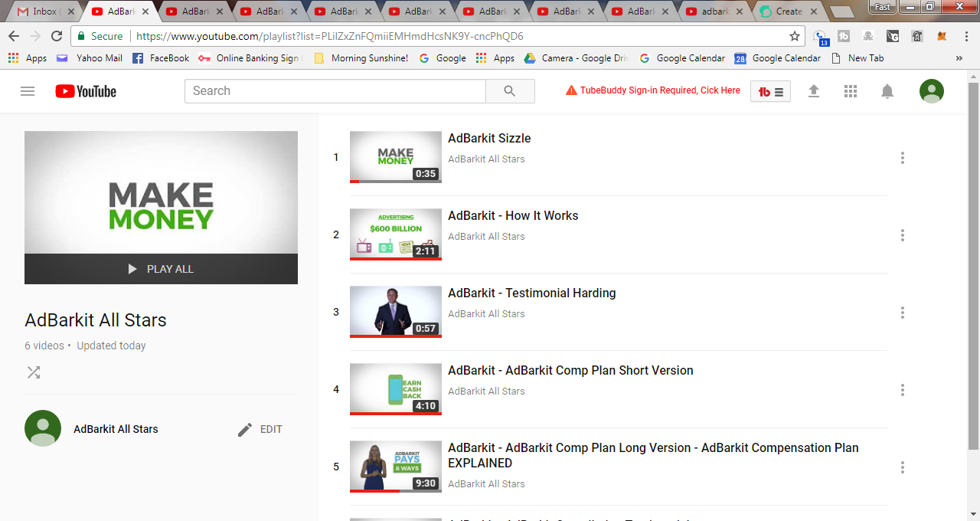Open the 0:57 testimonial thumbnail
This screenshot has width=980, height=521.
coord(396,312)
